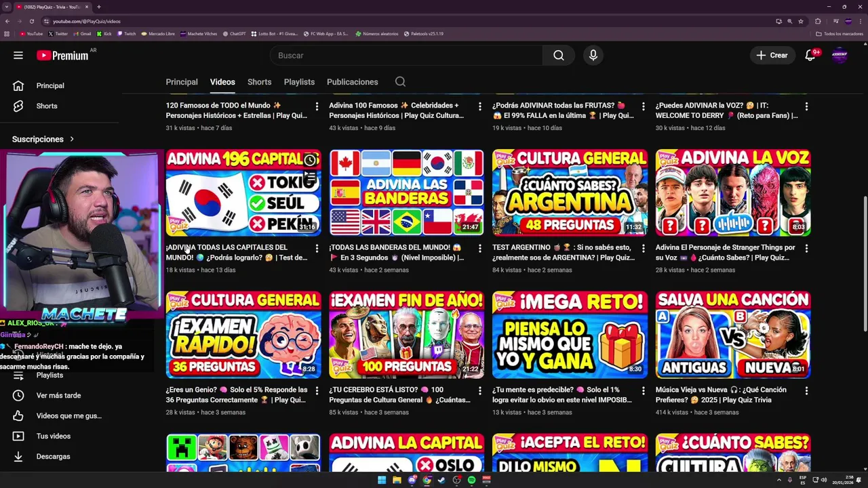
Task: Click the YouTube search input field
Action: tap(407, 56)
